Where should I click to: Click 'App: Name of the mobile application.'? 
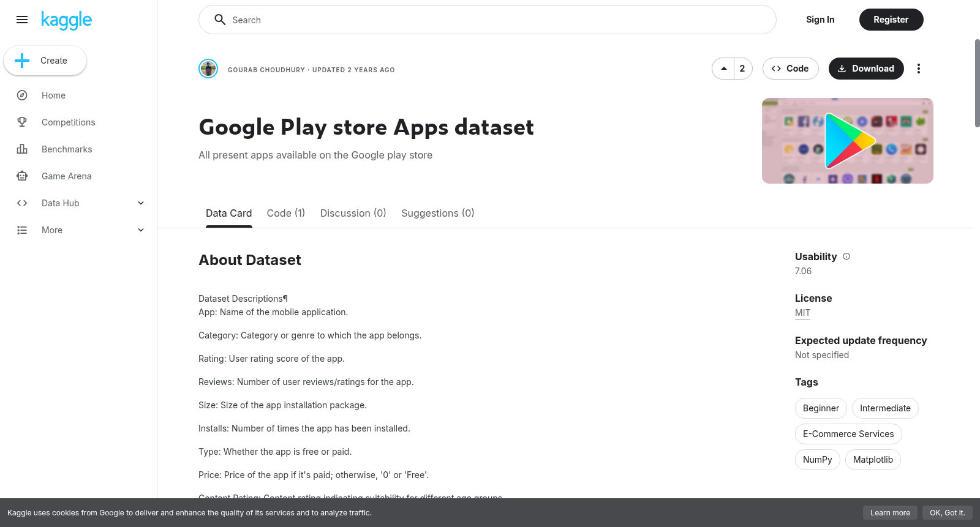click(273, 312)
